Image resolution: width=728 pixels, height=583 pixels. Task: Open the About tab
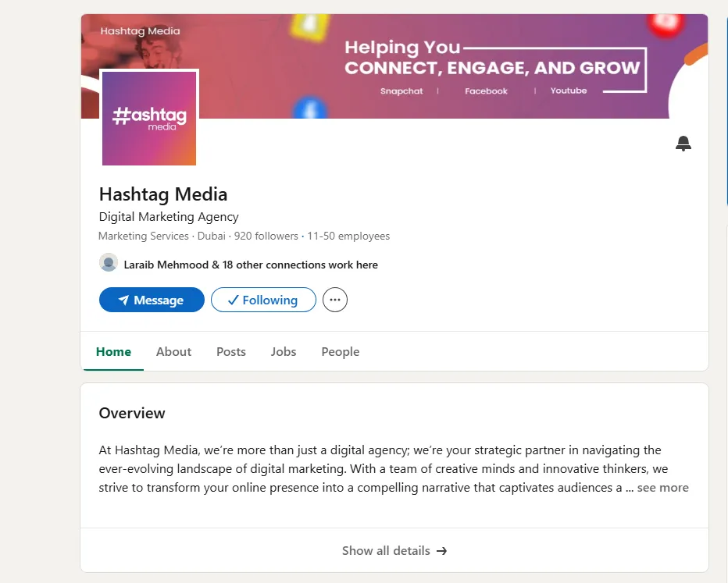coord(173,351)
